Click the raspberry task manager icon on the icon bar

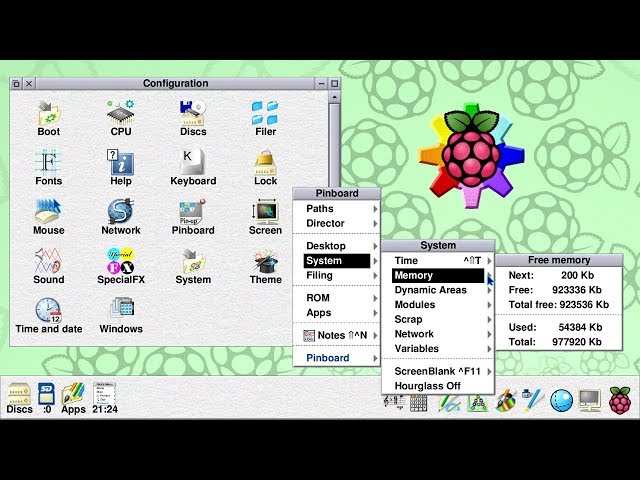click(620, 400)
